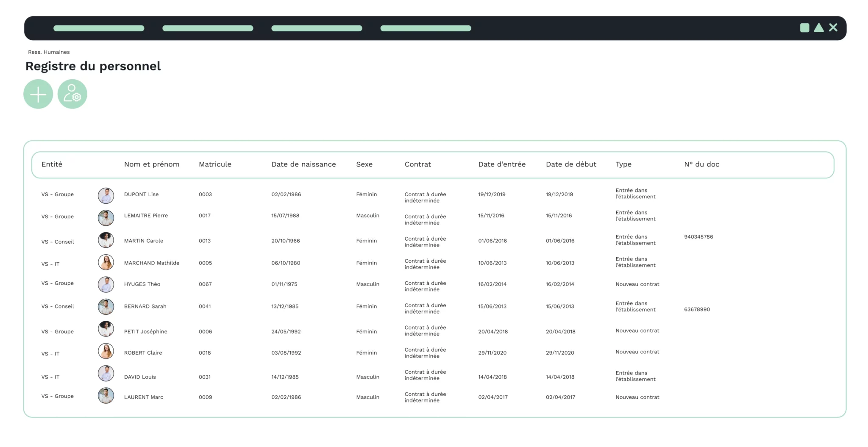The width and height of the screenshot is (868, 447).
Task: Sort by Date de naissance header
Action: pyautogui.click(x=303, y=164)
